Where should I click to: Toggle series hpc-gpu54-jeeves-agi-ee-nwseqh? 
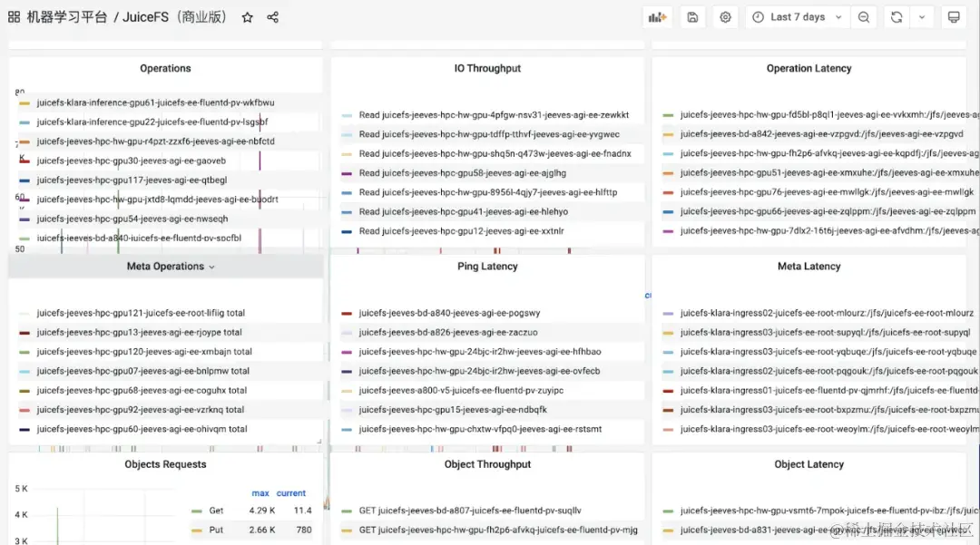[x=132, y=219]
